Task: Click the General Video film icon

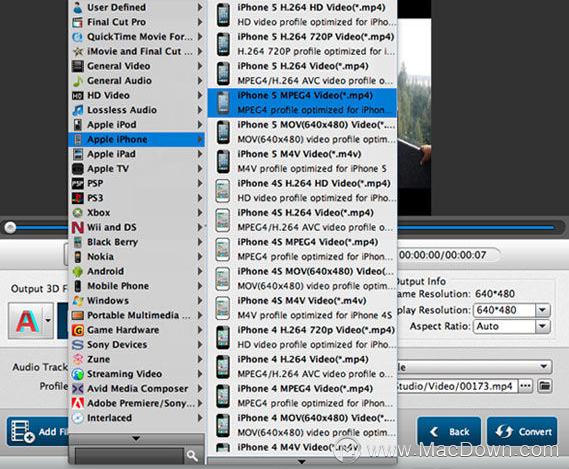Action: (78, 66)
